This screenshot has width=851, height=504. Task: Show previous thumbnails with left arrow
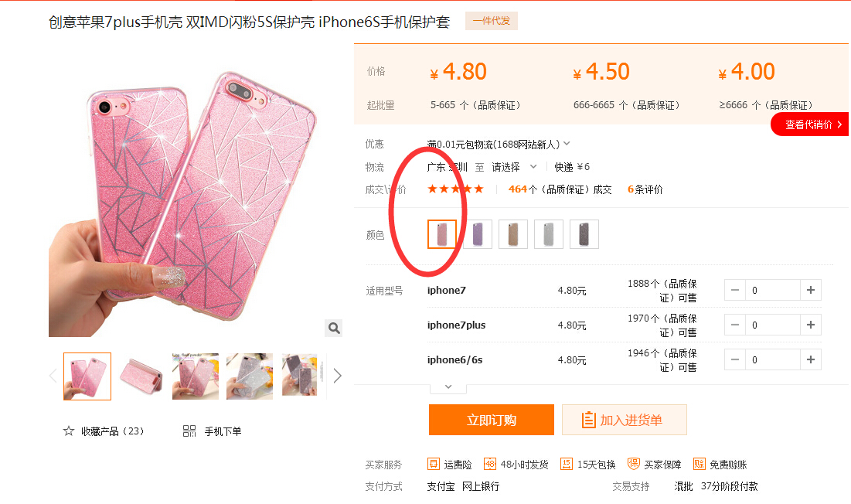53,376
